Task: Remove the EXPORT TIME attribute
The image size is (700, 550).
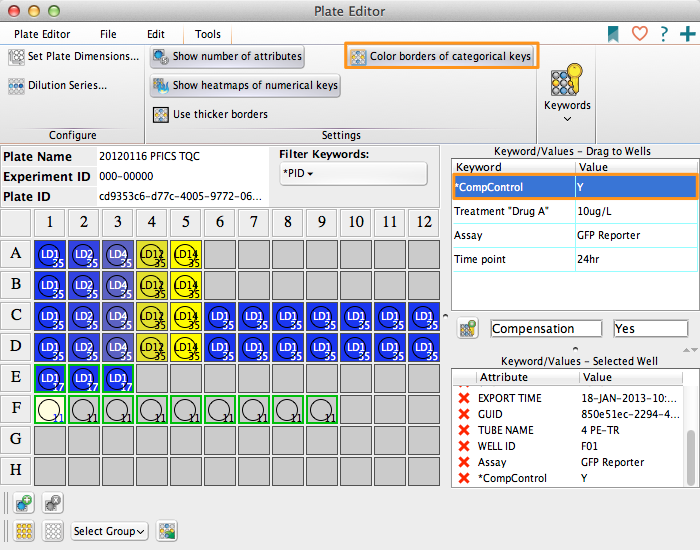Action: pos(464,398)
